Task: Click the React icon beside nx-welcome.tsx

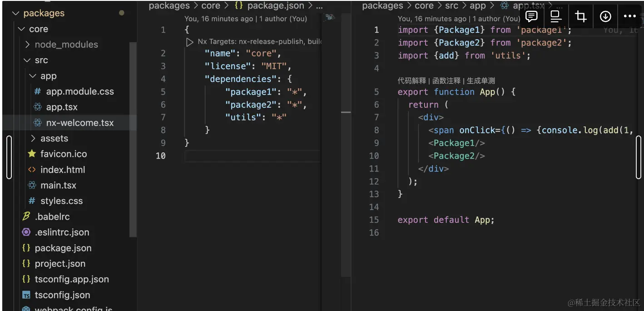Action: [x=38, y=123]
